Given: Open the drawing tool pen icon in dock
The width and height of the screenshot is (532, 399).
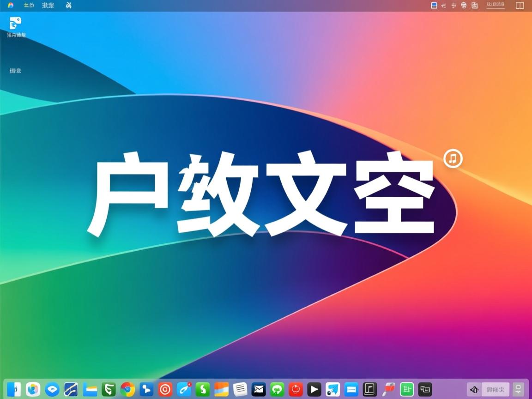Looking at the screenshot, I should pyautogui.click(x=184, y=389).
